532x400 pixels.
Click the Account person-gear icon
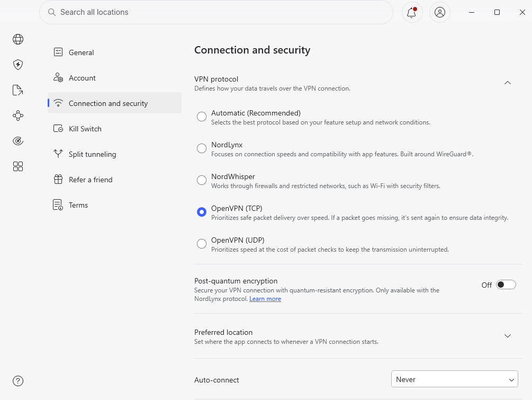[x=58, y=77]
